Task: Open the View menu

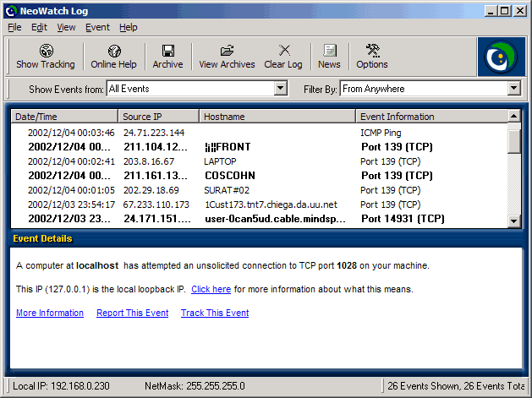Action: click(x=66, y=27)
